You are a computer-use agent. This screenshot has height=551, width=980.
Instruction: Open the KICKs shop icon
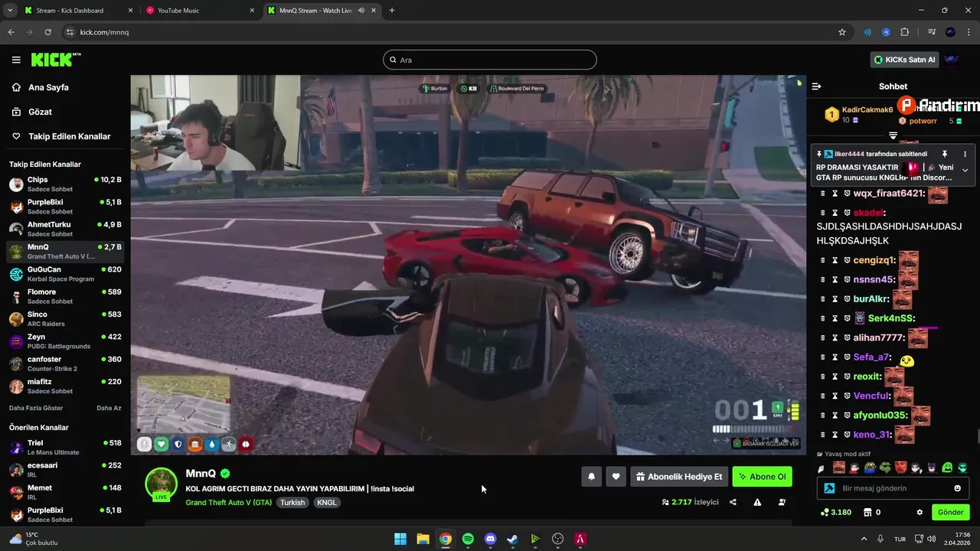[867, 512]
